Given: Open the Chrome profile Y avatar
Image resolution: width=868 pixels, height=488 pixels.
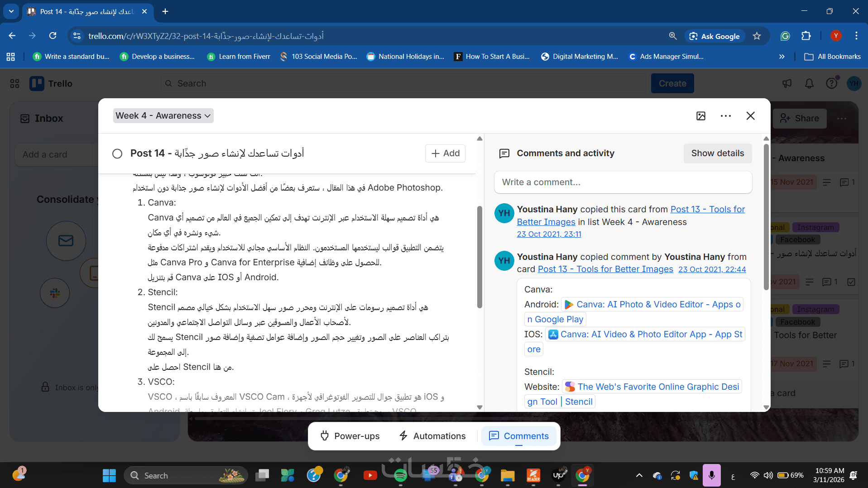Looking at the screenshot, I should tap(836, 36).
